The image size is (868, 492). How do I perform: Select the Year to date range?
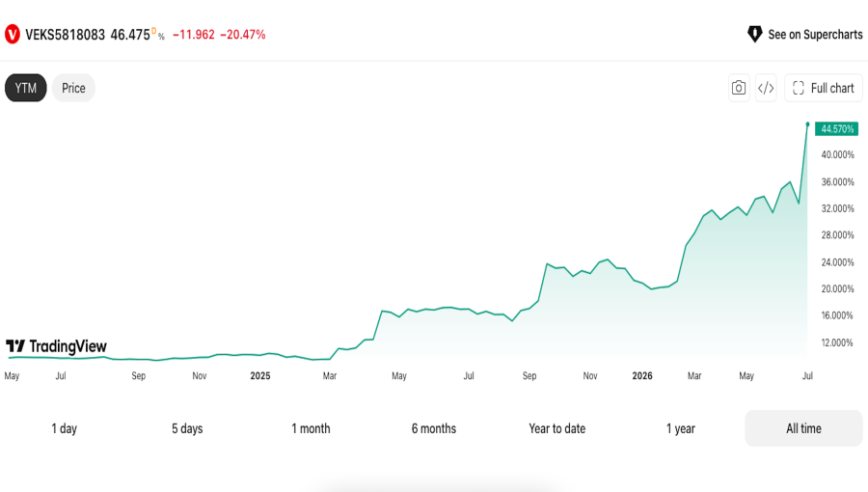556,428
